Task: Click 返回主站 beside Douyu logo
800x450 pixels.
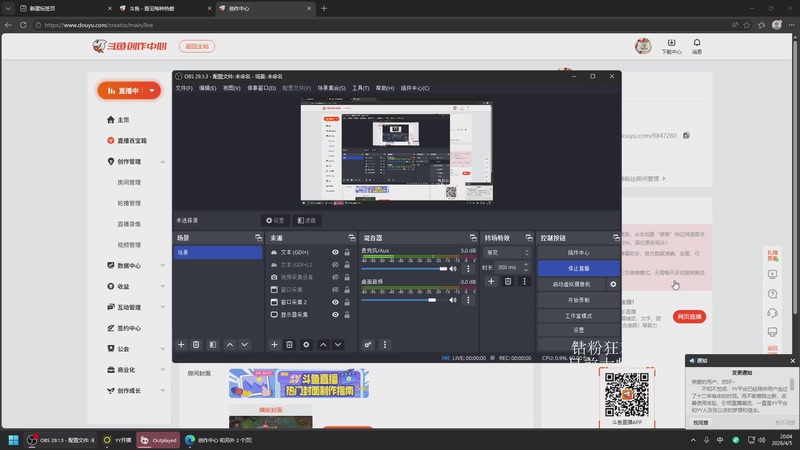Action: [197, 46]
